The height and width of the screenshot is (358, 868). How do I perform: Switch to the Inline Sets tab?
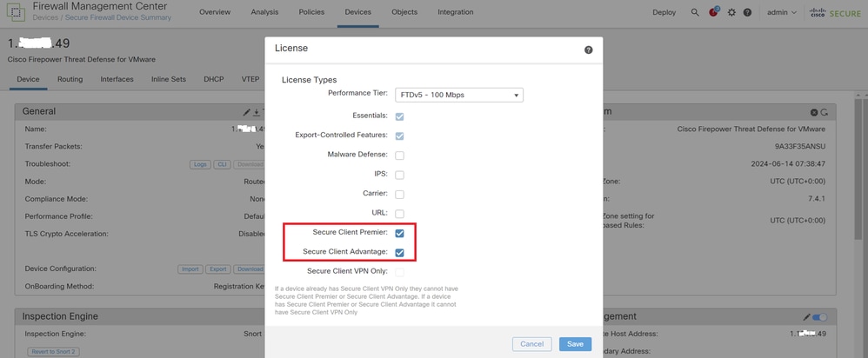(x=169, y=79)
